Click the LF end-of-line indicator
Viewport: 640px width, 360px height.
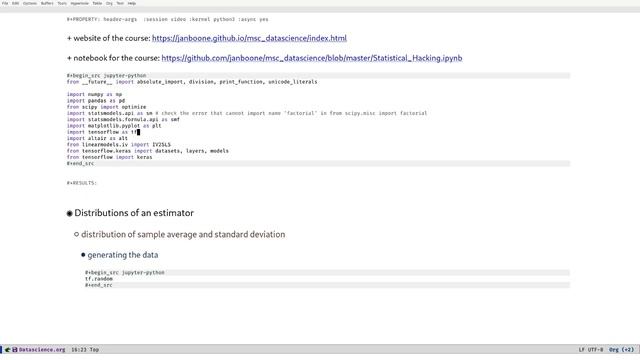(x=582, y=350)
